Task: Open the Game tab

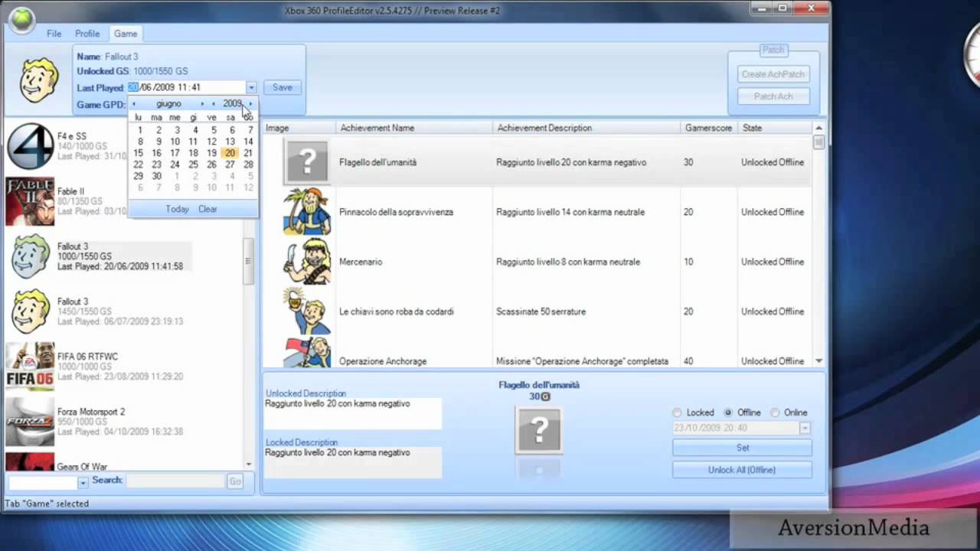Action: 126,34
